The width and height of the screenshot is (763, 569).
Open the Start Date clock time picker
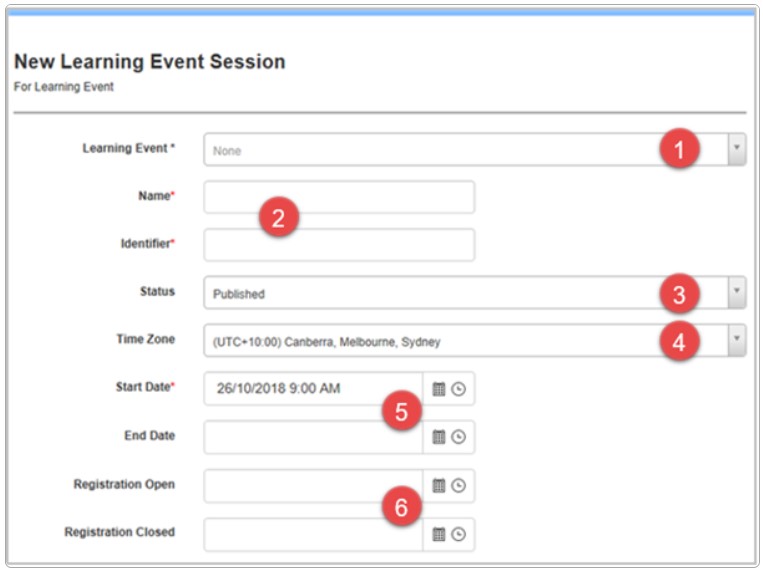coord(458,389)
